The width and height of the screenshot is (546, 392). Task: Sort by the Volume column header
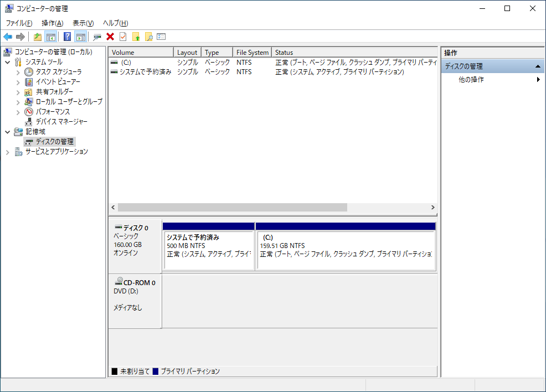(141, 52)
